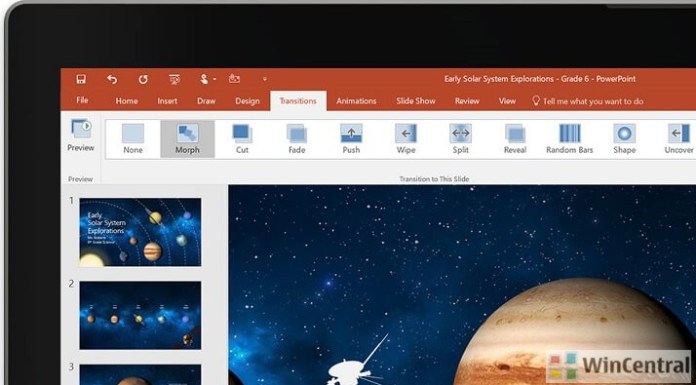The height and width of the screenshot is (385, 696).
Task: Open the File menu
Action: (x=82, y=100)
